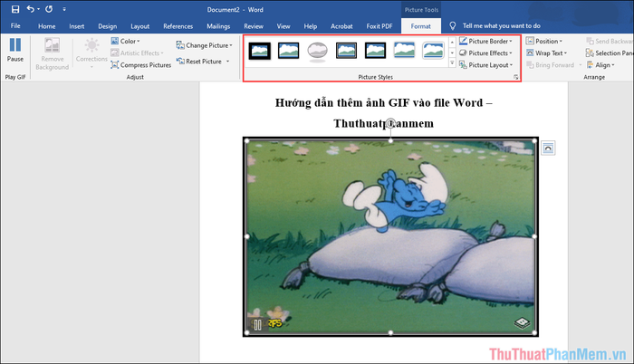Open the Layout ribbon tab
Viewport: 634px width, 364px height.
tap(139, 26)
